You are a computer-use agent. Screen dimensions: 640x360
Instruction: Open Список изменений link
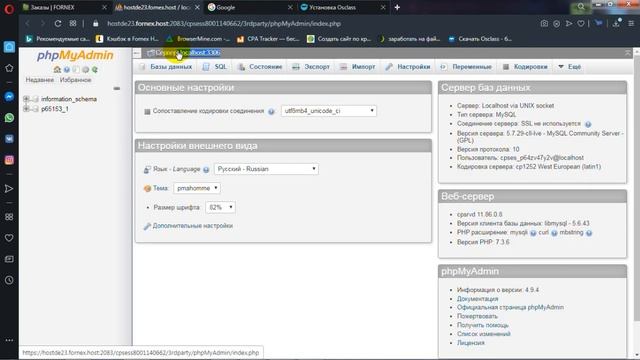point(484,334)
